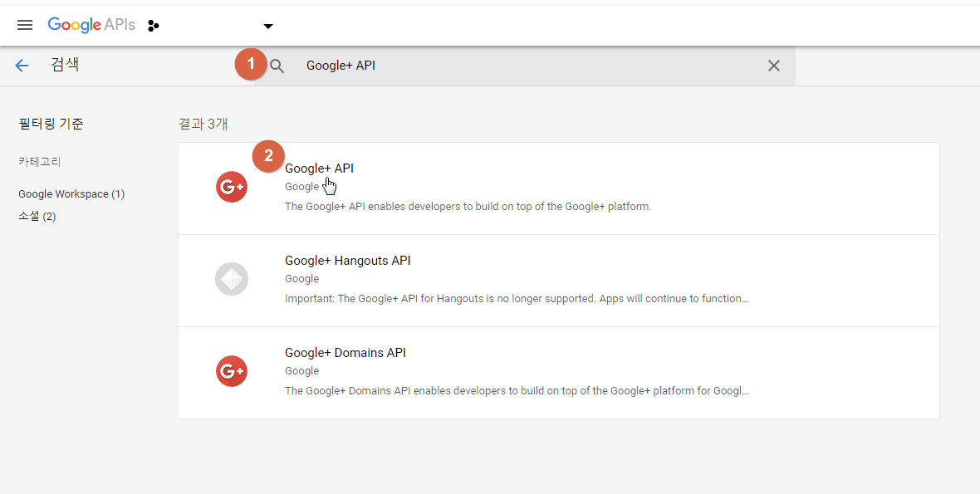Screen dimensions: 980x494
Task: Click the magnifier search icon
Action: (x=277, y=66)
